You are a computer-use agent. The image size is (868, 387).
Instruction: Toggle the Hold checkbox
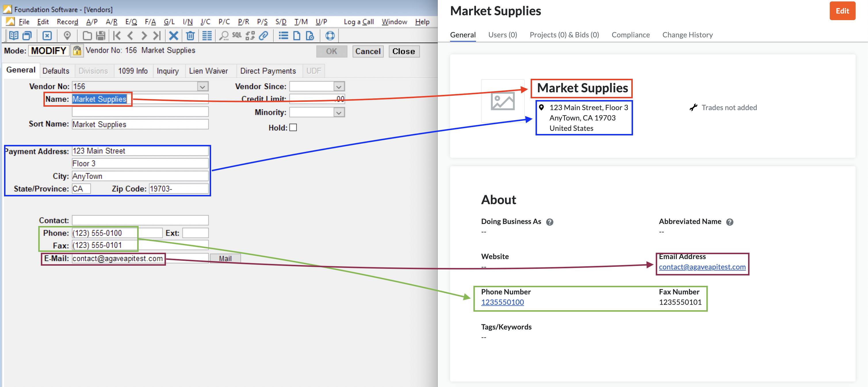tap(293, 128)
